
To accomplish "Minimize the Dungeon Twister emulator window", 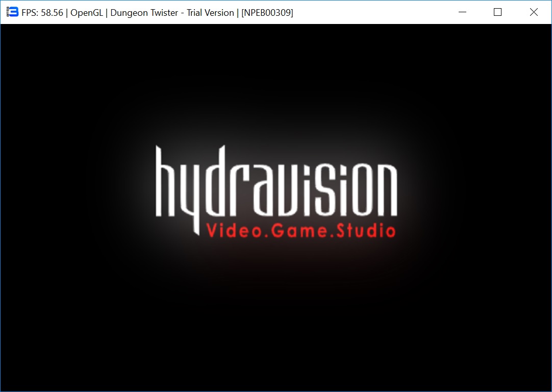I will point(463,12).
